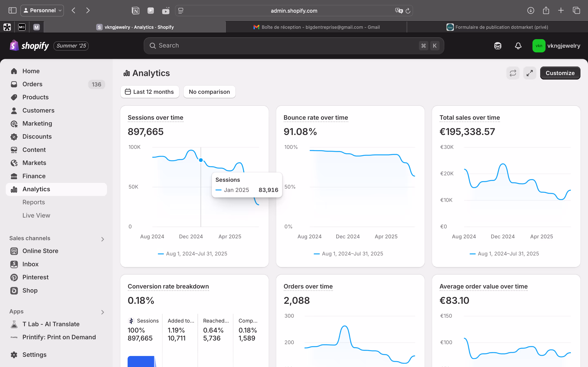Viewport: 588px width, 367px height.
Task: Click Safari sidebar toggle icon
Action: pos(12,10)
